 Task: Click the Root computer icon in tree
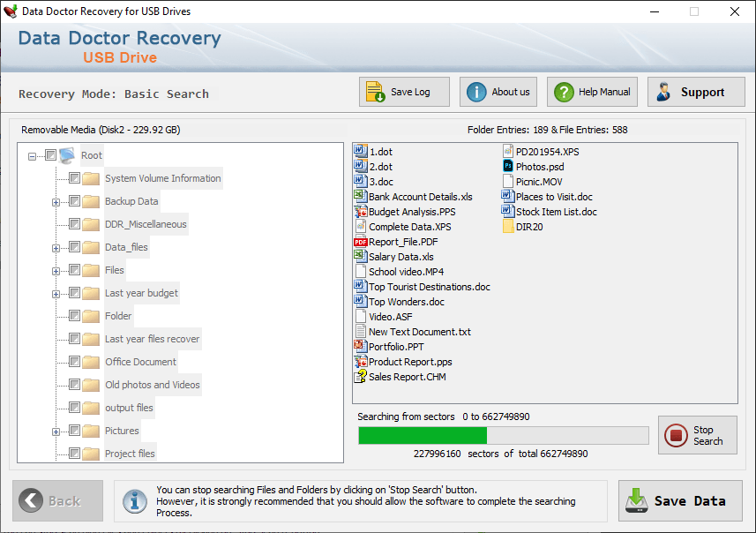[x=68, y=155]
